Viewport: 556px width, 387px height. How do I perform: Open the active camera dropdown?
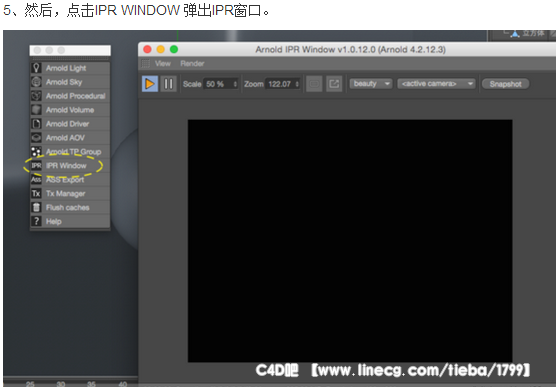436,84
